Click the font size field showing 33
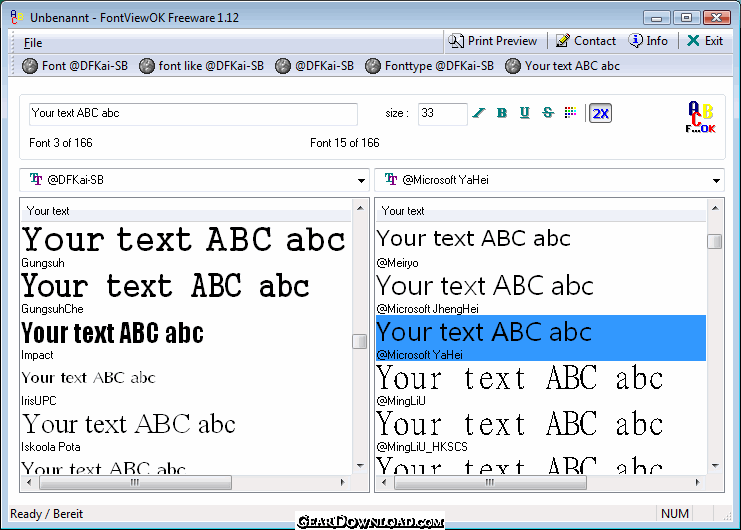This screenshot has height=530, width=741. 442,114
